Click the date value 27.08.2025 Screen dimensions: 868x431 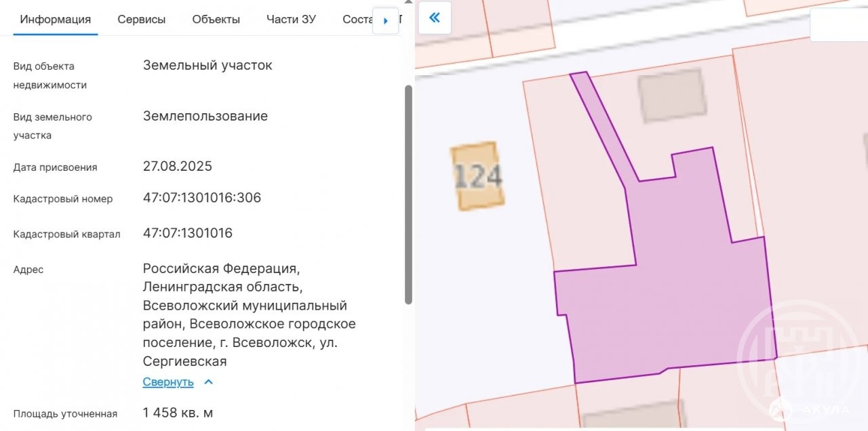[x=177, y=166]
